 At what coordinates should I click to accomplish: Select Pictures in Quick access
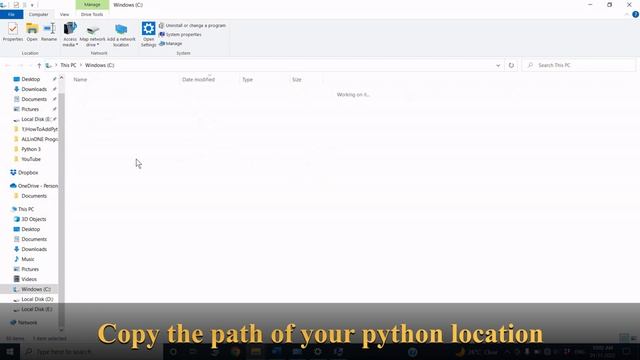30,109
